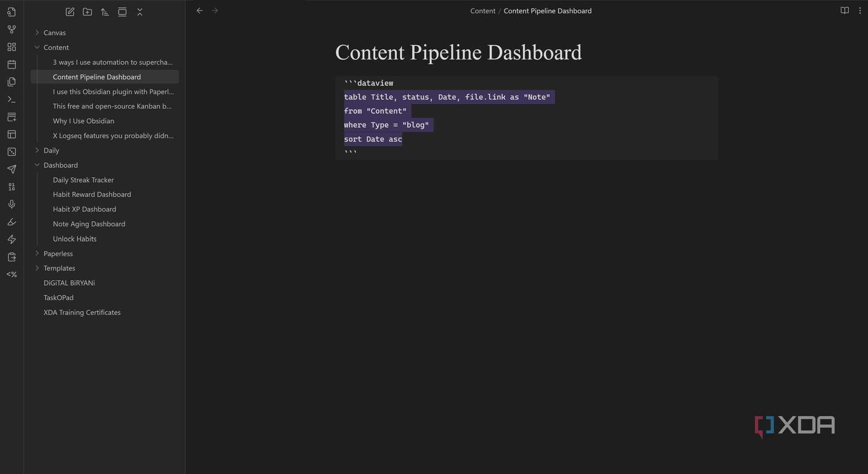868x474 pixels.
Task: Click Content in the breadcrumb path
Action: [x=482, y=11]
